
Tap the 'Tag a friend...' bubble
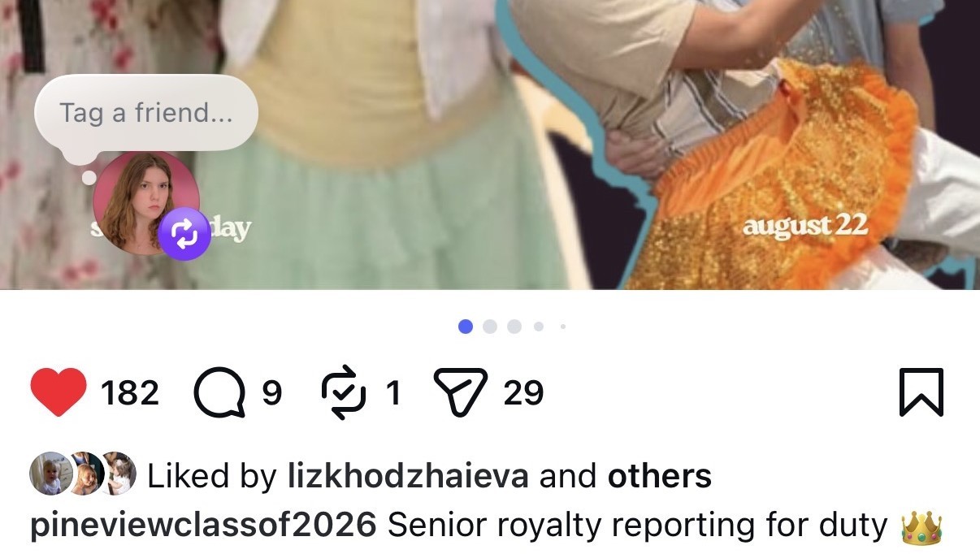pos(146,114)
